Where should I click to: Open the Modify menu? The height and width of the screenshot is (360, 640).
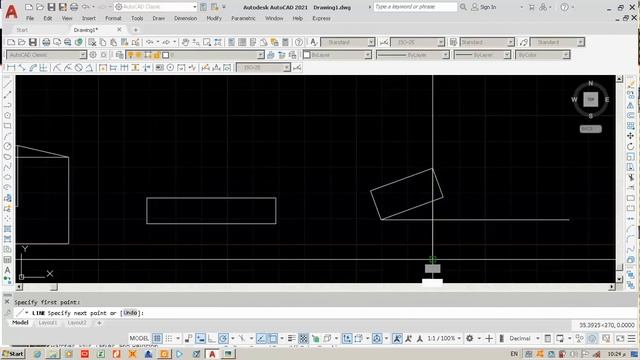point(214,18)
